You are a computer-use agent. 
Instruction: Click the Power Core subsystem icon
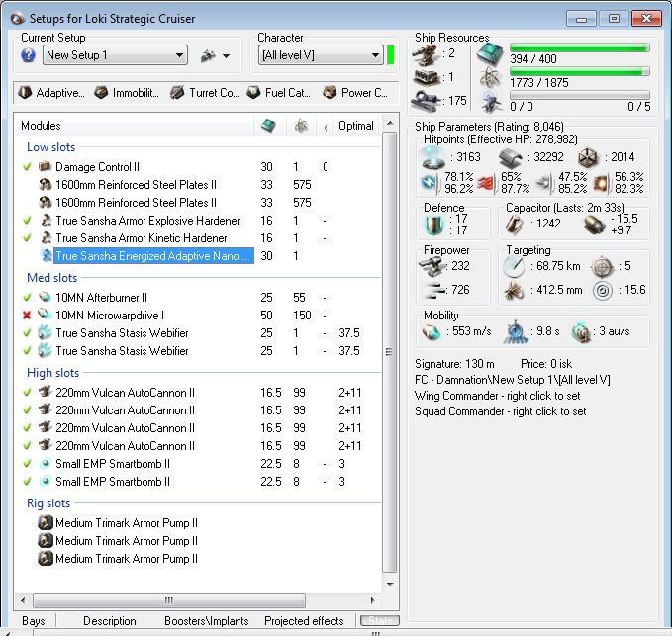click(x=330, y=92)
